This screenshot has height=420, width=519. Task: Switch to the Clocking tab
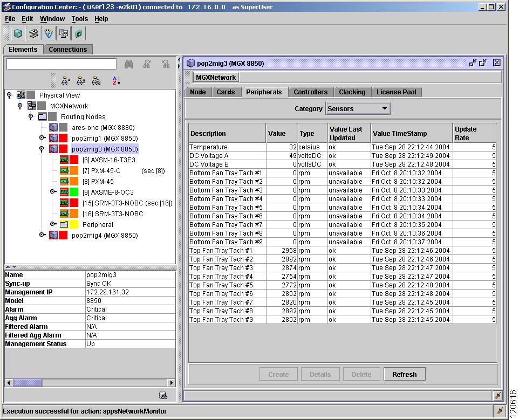[x=352, y=92]
